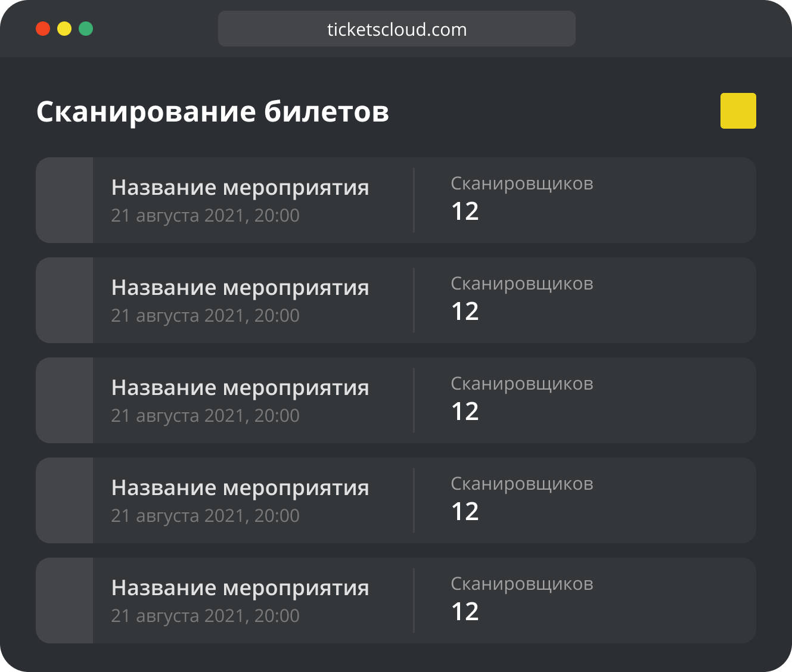Select second event title Название мероприятия

point(240,288)
